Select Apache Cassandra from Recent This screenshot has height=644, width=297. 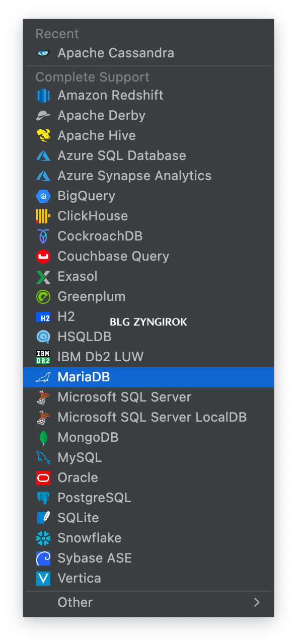(148, 53)
